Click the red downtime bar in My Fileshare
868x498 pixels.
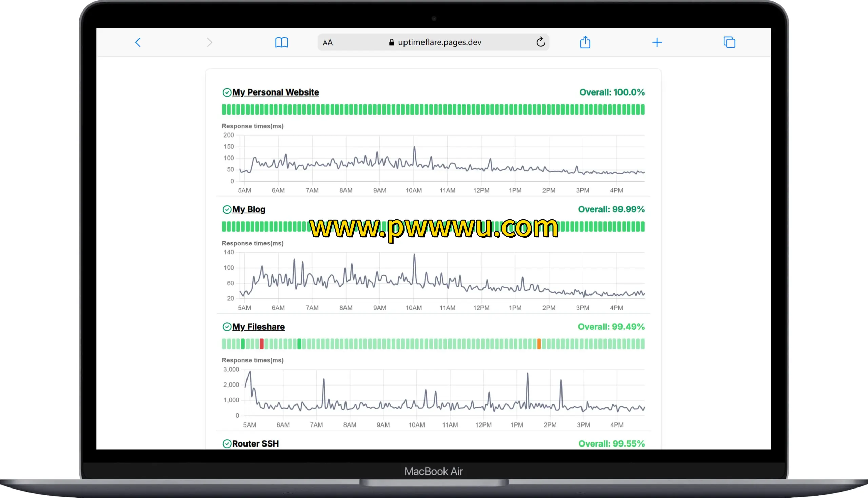(262, 344)
